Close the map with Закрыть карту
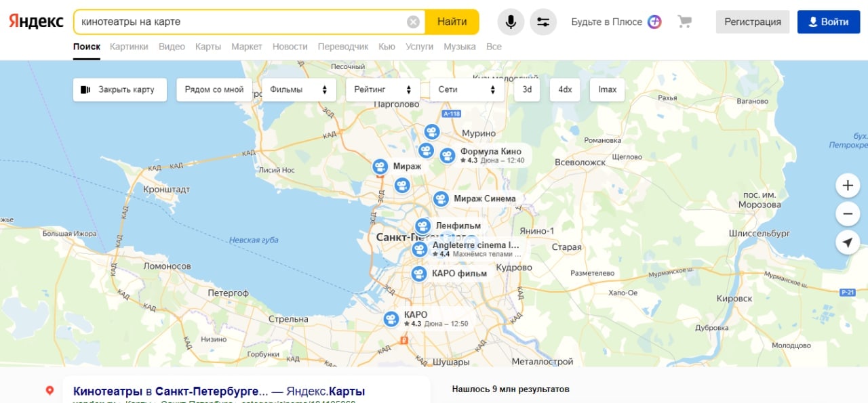This screenshot has height=403, width=868. click(x=120, y=89)
